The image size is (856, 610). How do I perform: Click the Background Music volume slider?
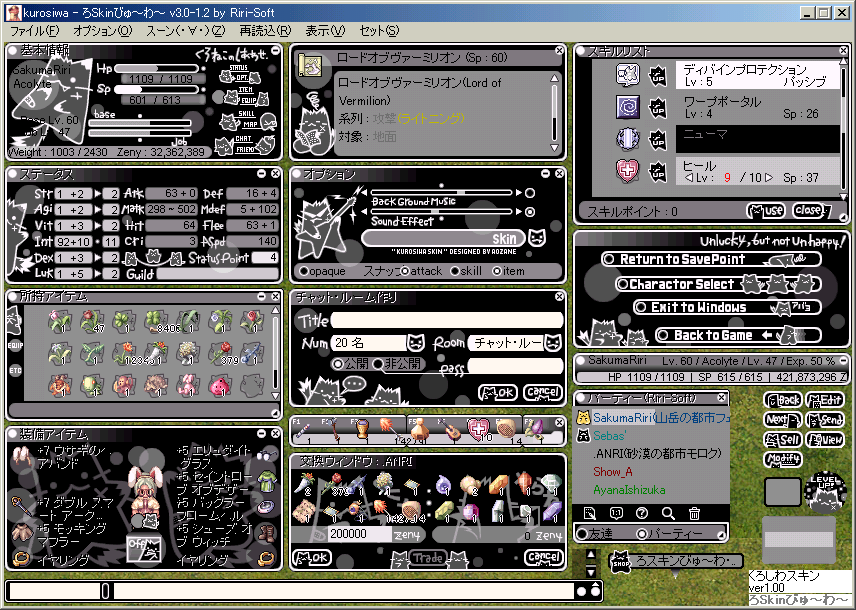tap(441, 193)
